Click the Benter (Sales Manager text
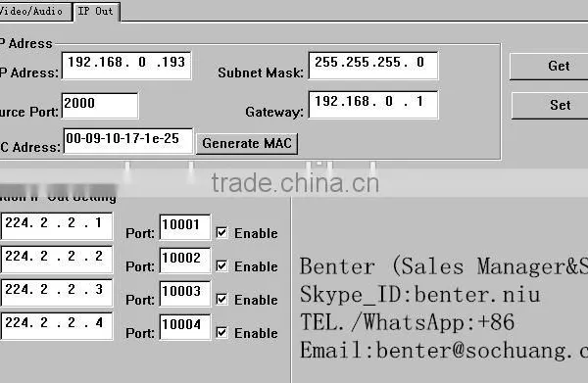The width and height of the screenshot is (588, 383). (x=444, y=266)
